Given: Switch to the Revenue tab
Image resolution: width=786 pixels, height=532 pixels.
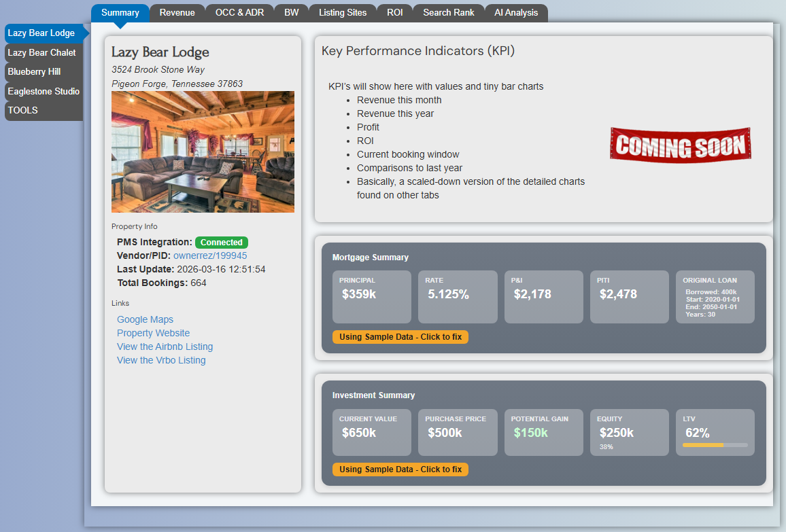Looking at the screenshot, I should tap(177, 12).
